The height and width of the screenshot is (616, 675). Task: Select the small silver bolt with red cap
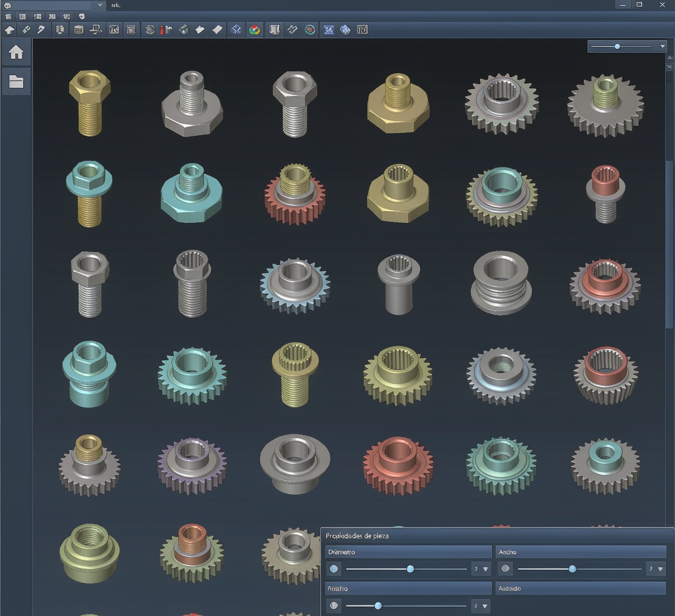point(605,194)
